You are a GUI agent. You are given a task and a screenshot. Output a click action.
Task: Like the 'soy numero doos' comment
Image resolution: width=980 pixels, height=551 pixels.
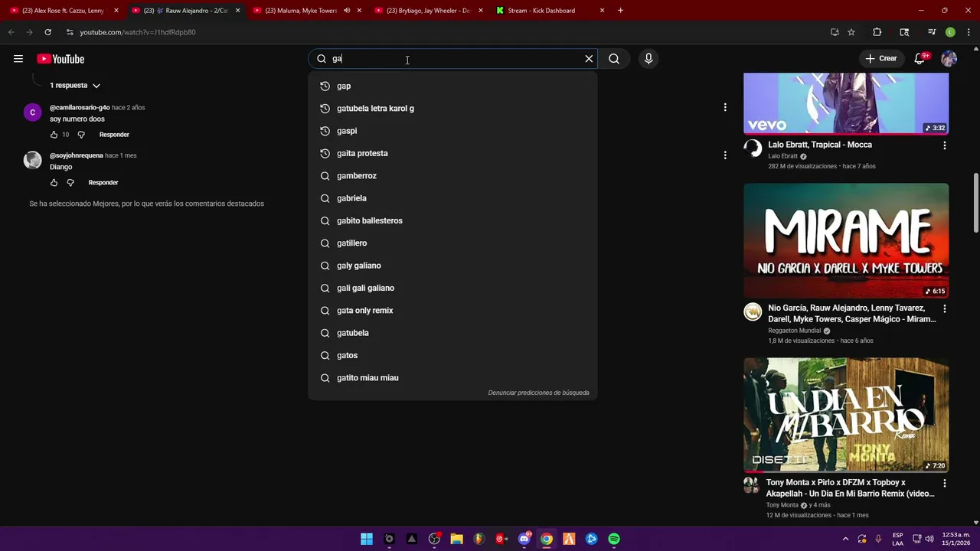54,135
